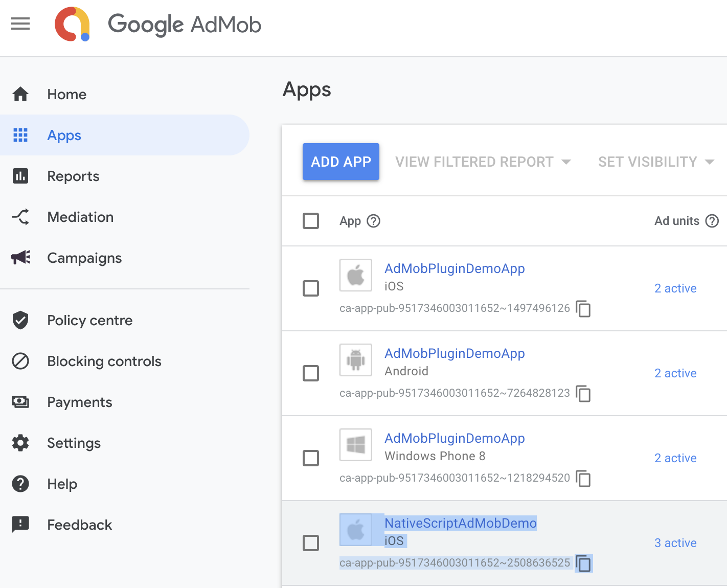Check the Windows Phone 8 row checkbox
The width and height of the screenshot is (727, 588).
pos(311,458)
